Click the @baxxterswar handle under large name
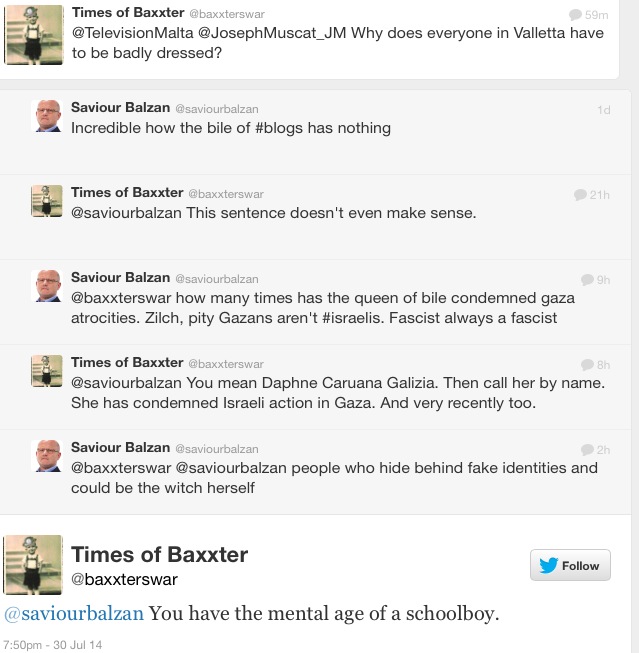The height and width of the screenshot is (653, 639). pos(124,580)
